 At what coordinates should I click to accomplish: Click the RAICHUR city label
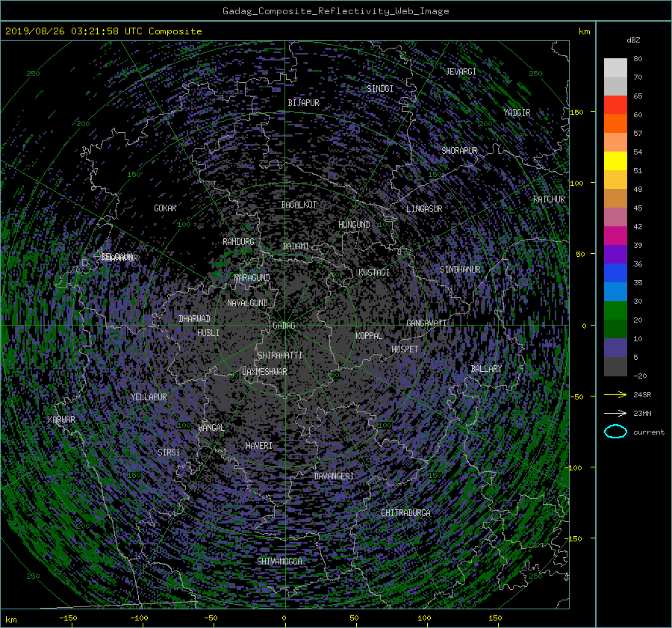[549, 199]
